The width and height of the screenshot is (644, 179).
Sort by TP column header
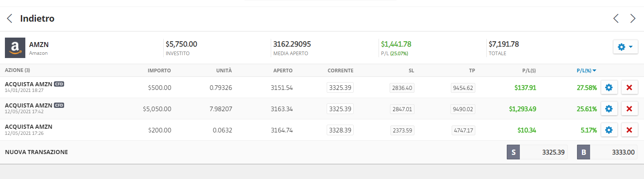pyautogui.click(x=472, y=71)
